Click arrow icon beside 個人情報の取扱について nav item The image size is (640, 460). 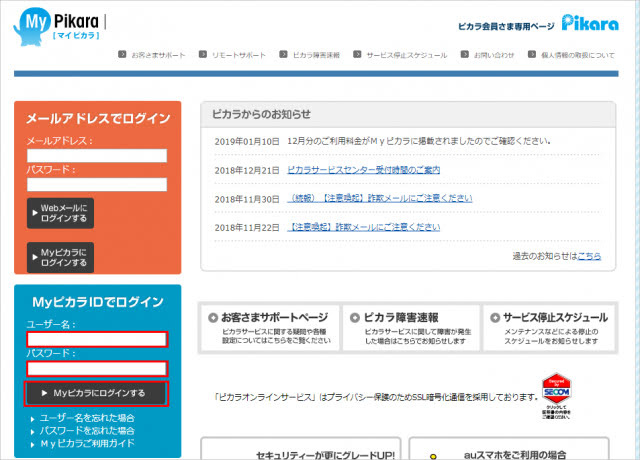point(531,54)
